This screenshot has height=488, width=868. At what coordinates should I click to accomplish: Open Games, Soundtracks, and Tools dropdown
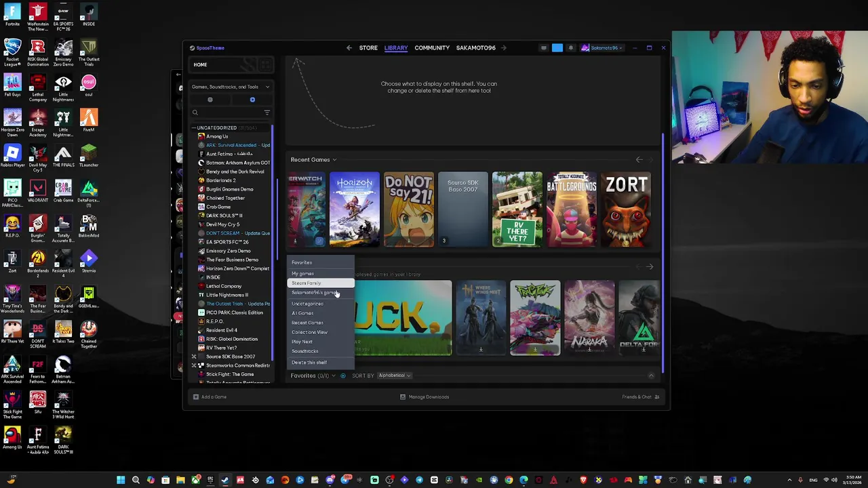coord(231,87)
